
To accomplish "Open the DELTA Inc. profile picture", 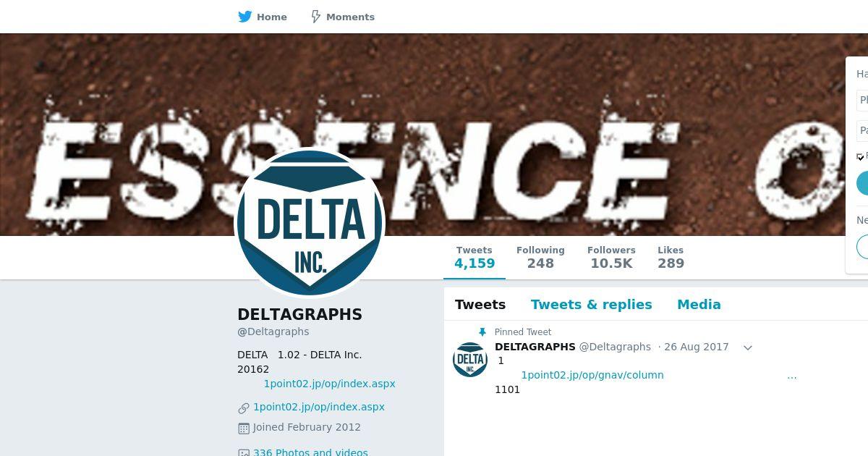I will coord(310,223).
